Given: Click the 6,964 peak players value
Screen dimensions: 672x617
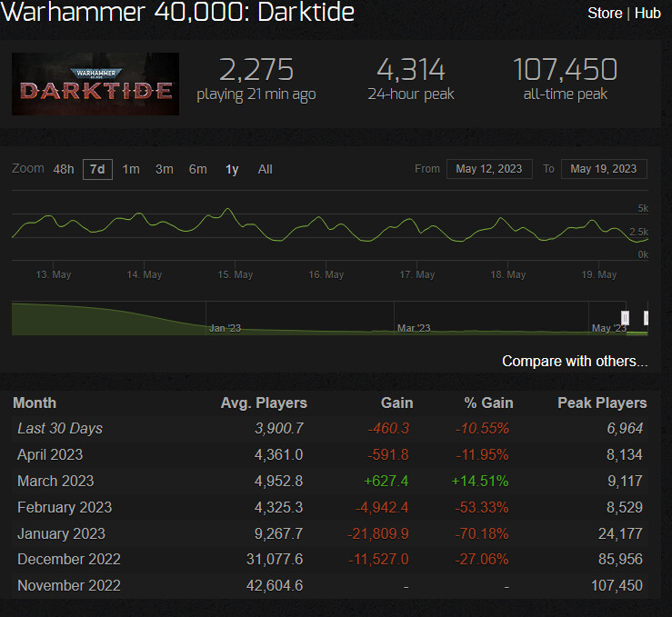Looking at the screenshot, I should (x=625, y=429).
